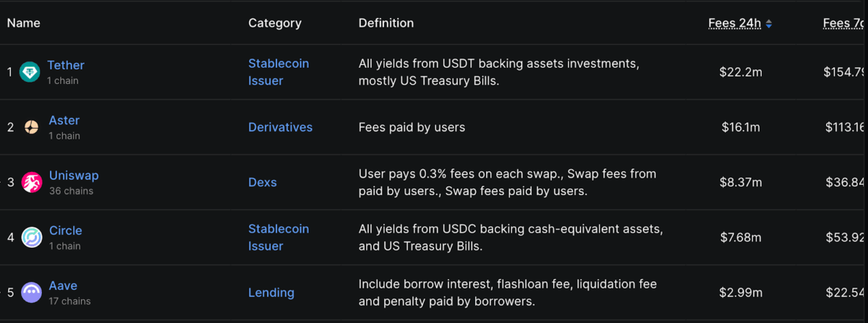868x323 pixels.
Task: Click the Aster logo icon
Action: [x=31, y=127]
